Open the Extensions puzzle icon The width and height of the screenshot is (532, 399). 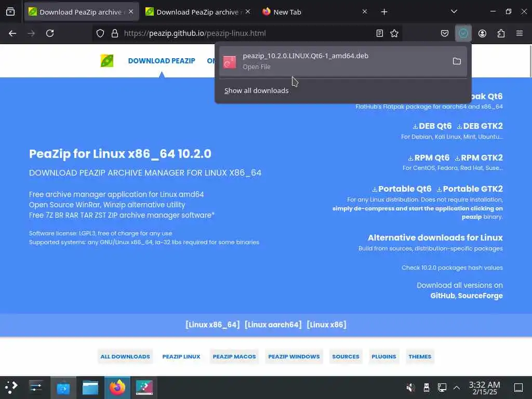(501, 33)
